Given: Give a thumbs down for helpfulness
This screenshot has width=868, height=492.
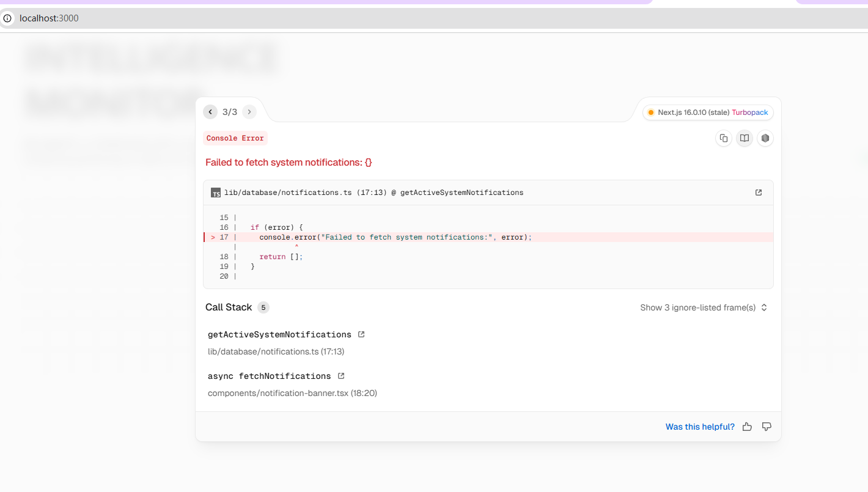Looking at the screenshot, I should click(767, 427).
